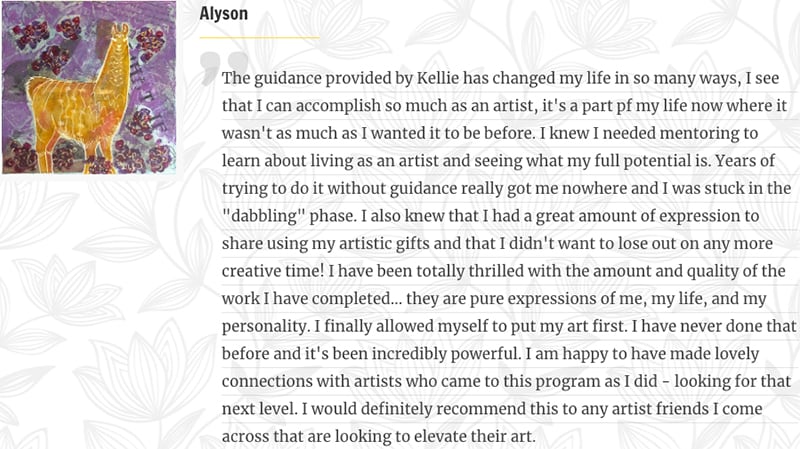Click the testimonial line starting 'The guidance provided'
The image size is (800, 449).
coord(501,79)
